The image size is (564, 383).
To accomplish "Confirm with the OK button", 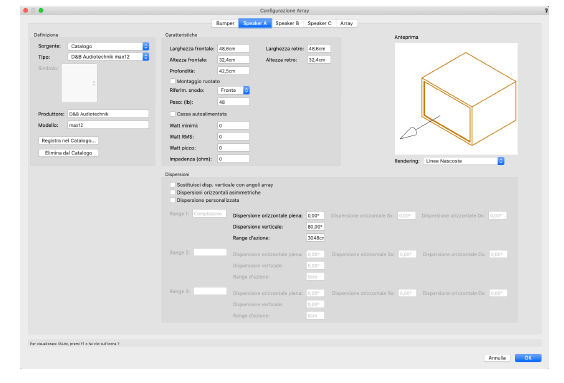I will coord(528,358).
